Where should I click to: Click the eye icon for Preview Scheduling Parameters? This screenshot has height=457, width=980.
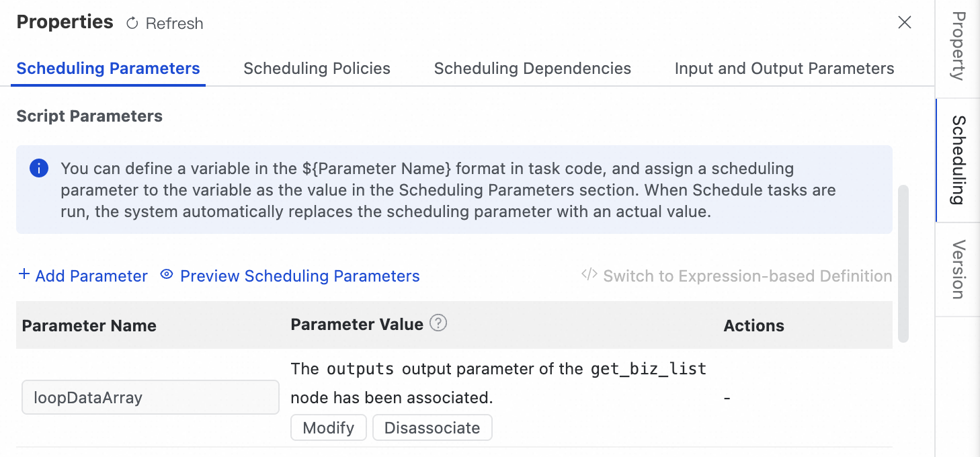pyautogui.click(x=167, y=275)
